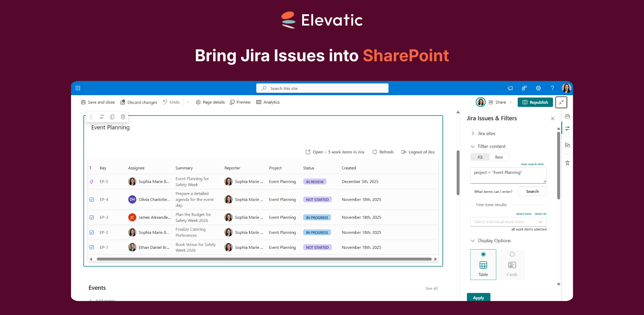Open the Select individual work items dropdown
This screenshot has width=644, height=315.
click(508, 222)
